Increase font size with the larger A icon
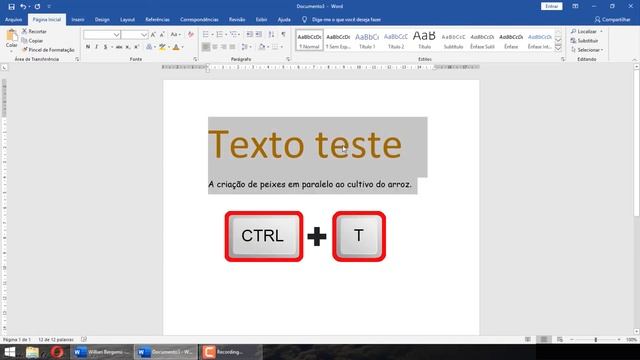The width and height of the screenshot is (640, 360). pyautogui.click(x=153, y=35)
